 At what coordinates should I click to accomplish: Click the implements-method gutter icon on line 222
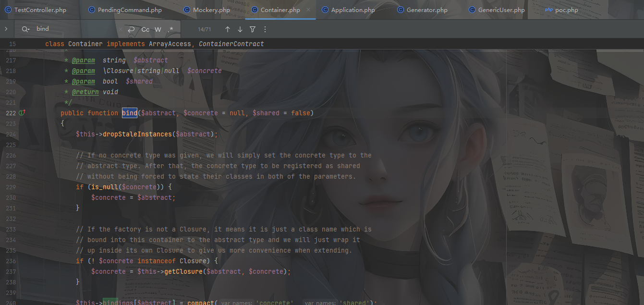point(22,113)
